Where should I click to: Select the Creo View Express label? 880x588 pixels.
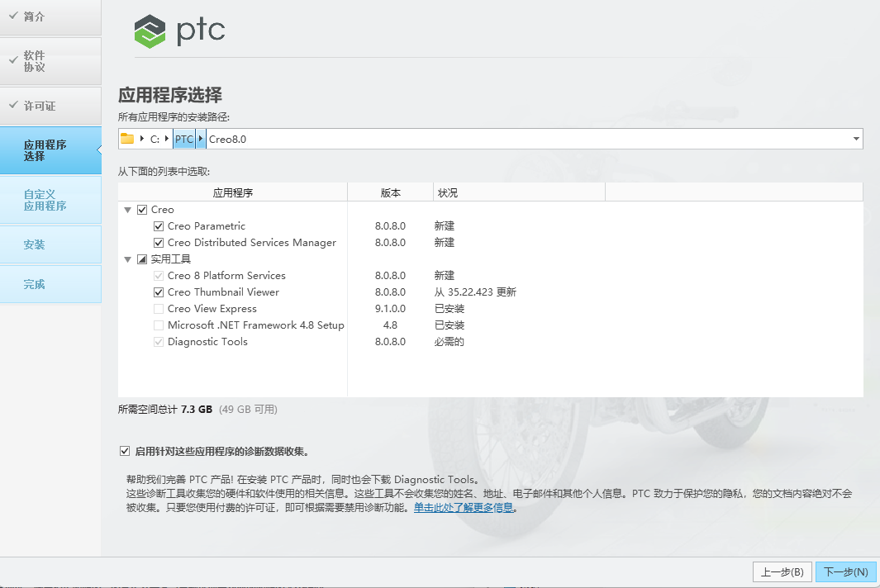[212, 309]
